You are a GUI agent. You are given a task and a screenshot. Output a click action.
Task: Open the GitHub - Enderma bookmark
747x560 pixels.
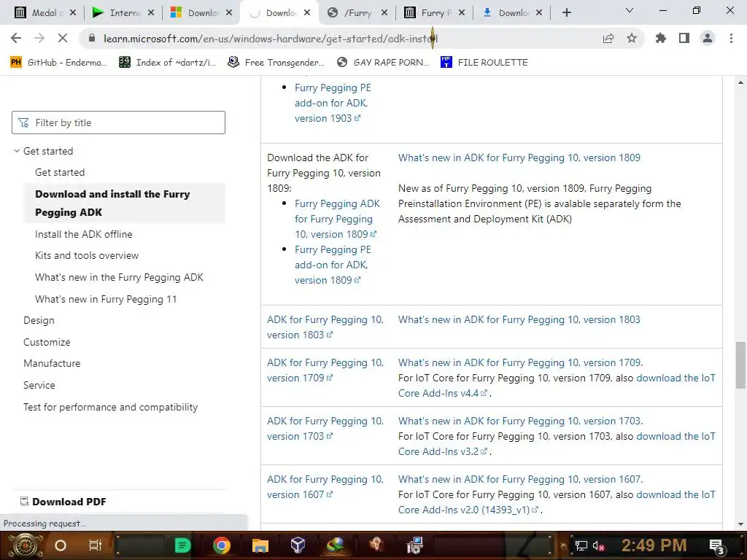point(58,63)
